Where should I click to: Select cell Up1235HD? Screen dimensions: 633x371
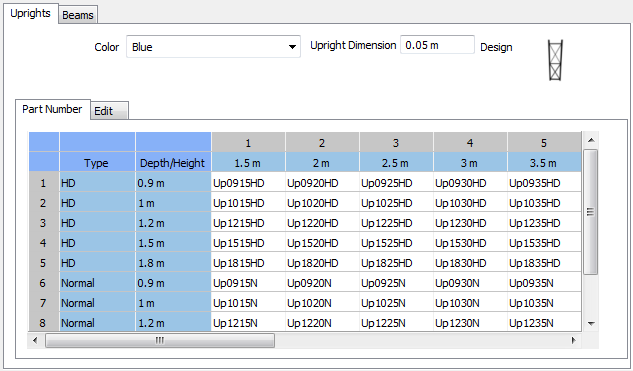point(544,222)
